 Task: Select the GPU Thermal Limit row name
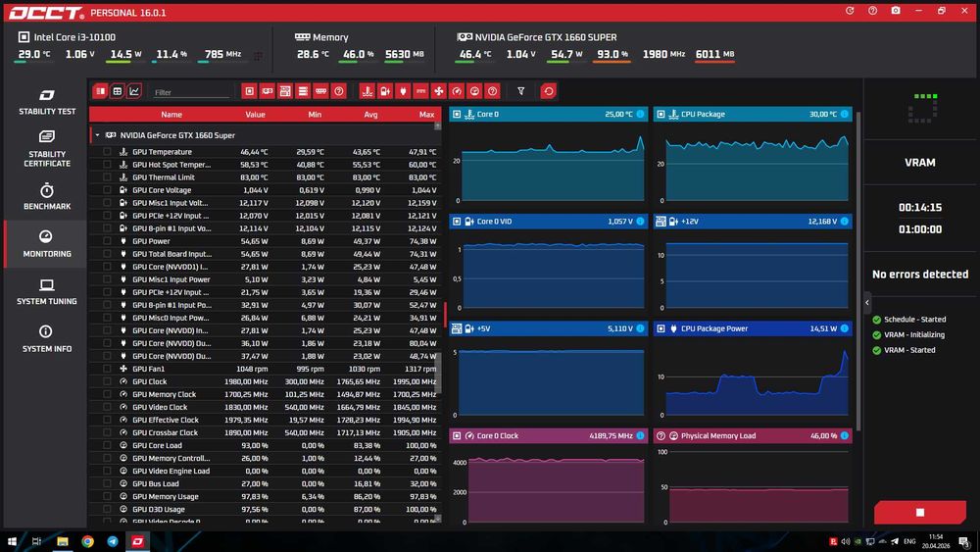[164, 177]
